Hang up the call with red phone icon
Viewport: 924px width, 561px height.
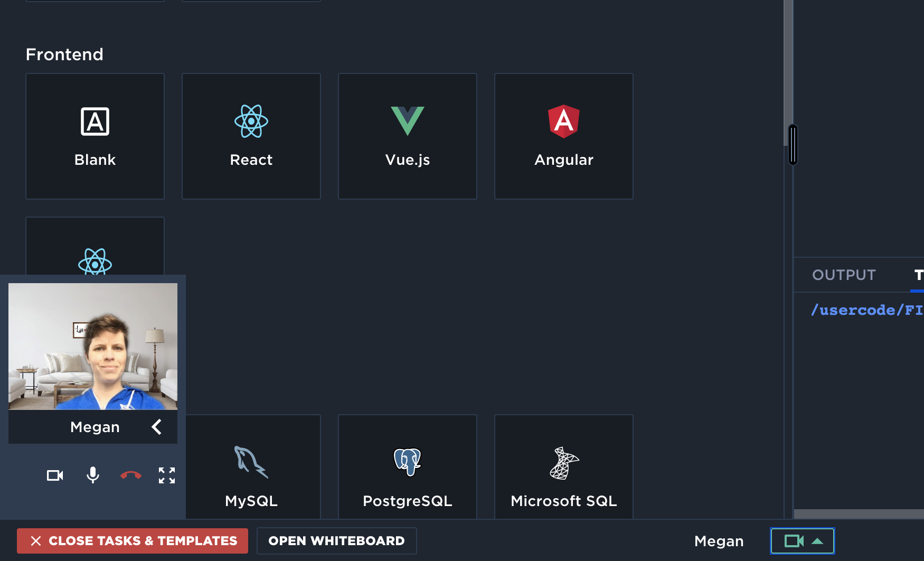(x=131, y=475)
